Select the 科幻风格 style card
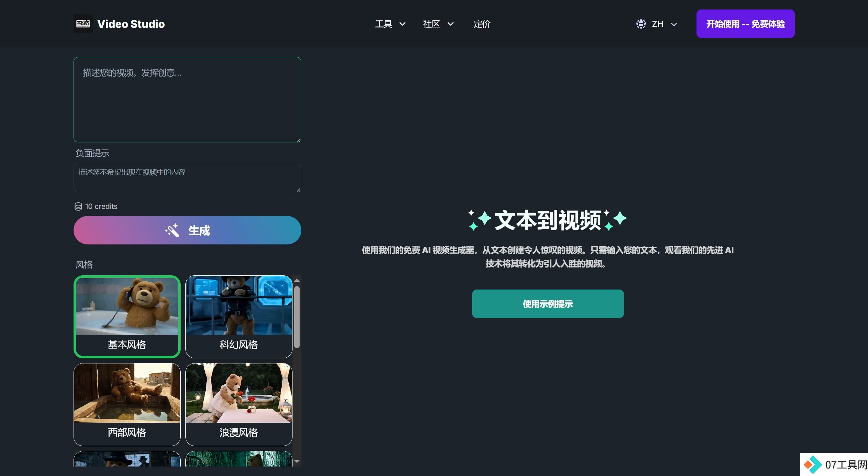The image size is (868, 476). coord(239,317)
